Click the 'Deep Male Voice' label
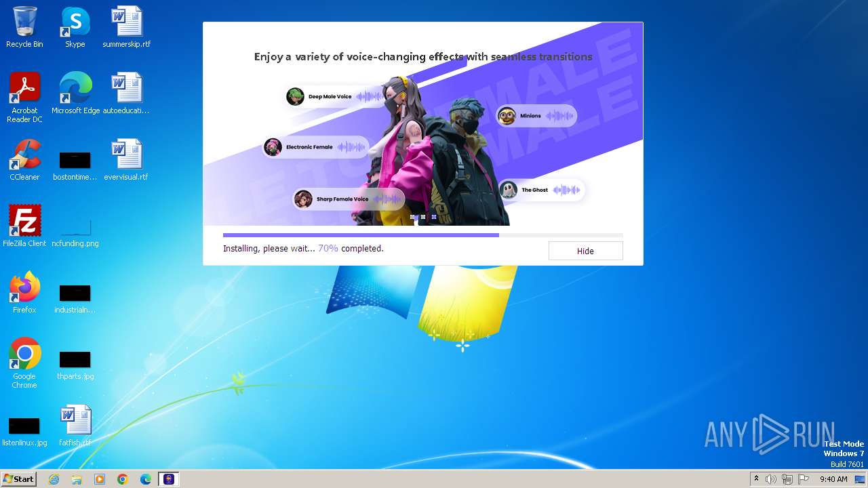Viewport: 868px width, 488px height. [330, 96]
